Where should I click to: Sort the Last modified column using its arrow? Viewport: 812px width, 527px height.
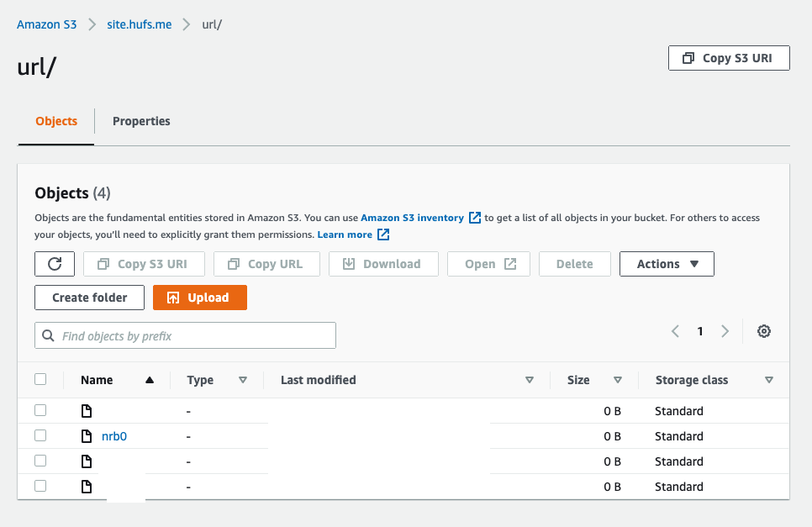coord(530,380)
